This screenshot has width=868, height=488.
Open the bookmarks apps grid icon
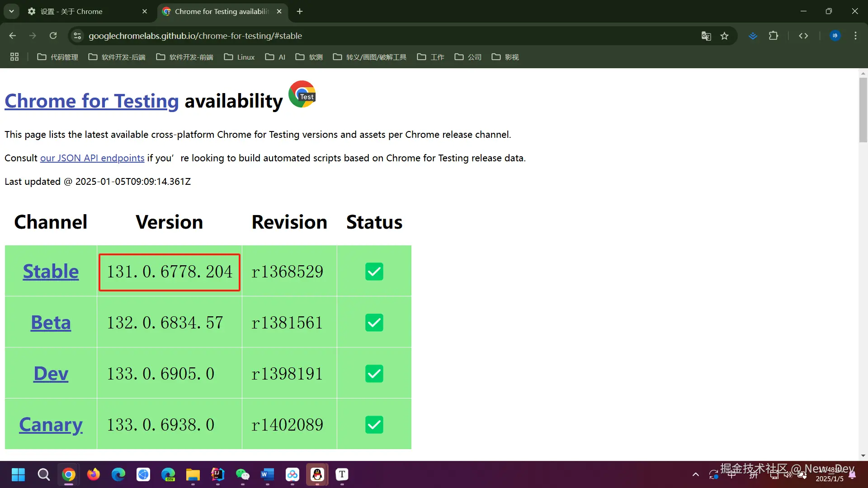click(x=14, y=57)
